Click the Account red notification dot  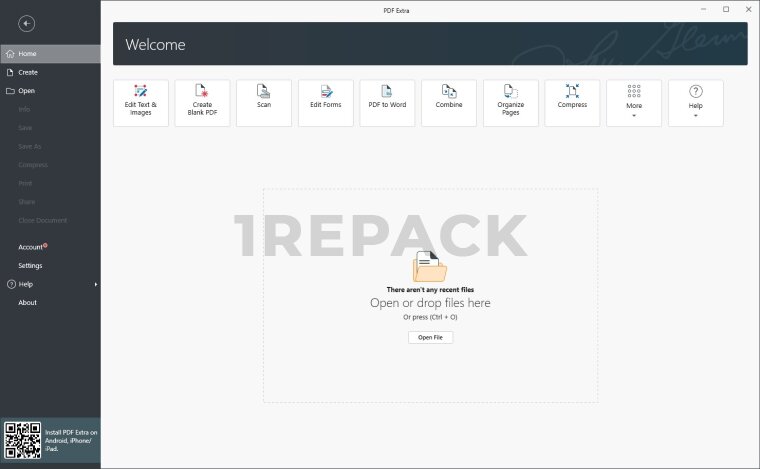[46, 245]
